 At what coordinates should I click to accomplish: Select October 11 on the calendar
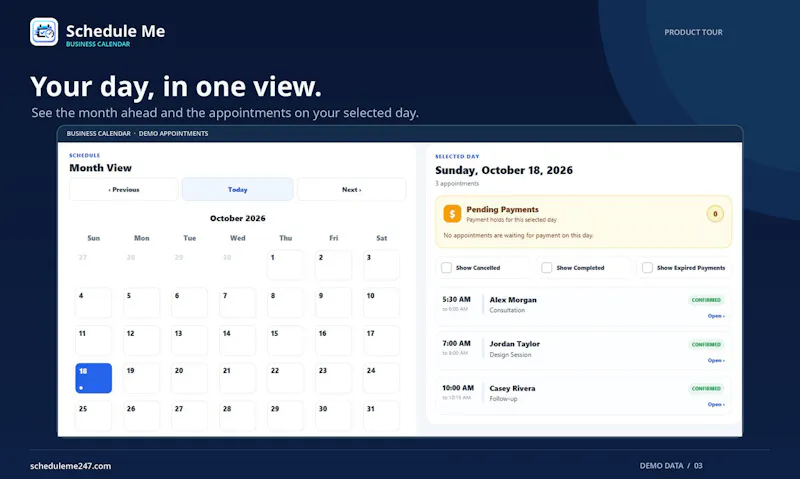coord(93,340)
